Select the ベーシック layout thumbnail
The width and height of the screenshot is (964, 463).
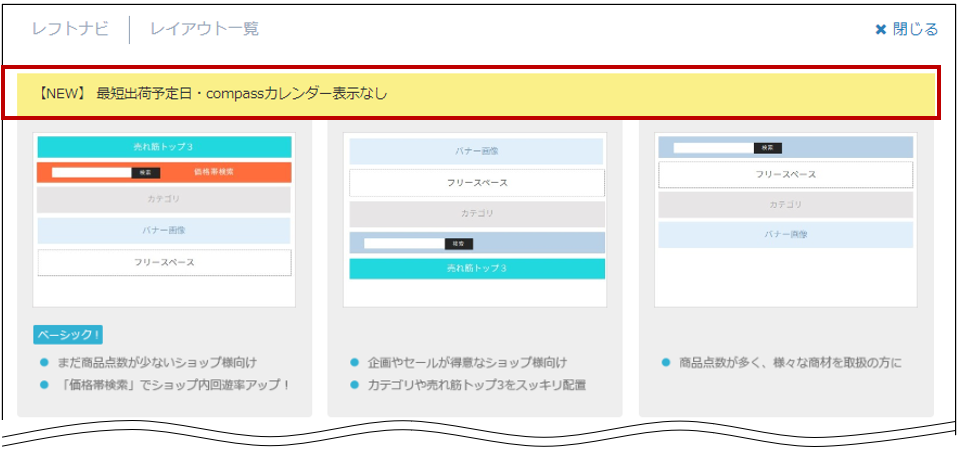pos(164,220)
